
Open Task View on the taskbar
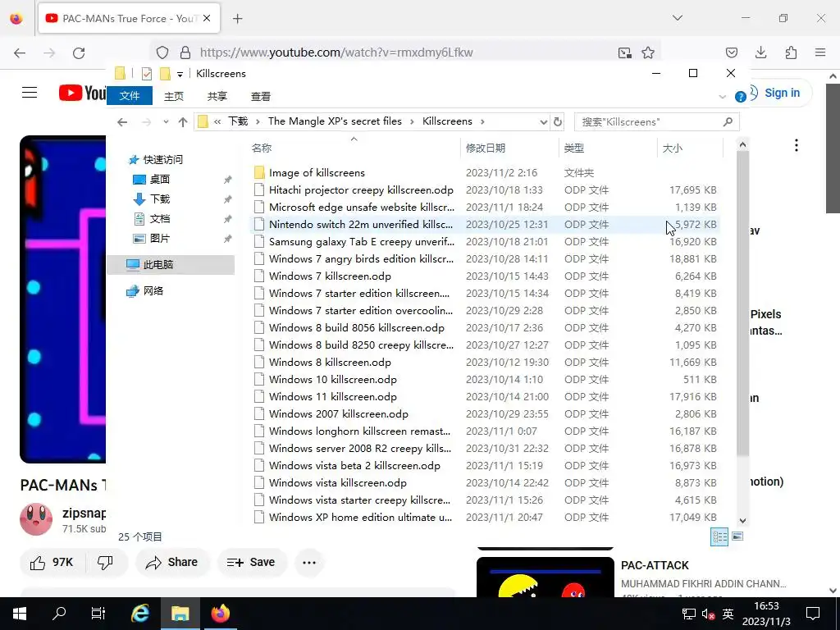pyautogui.click(x=98, y=614)
